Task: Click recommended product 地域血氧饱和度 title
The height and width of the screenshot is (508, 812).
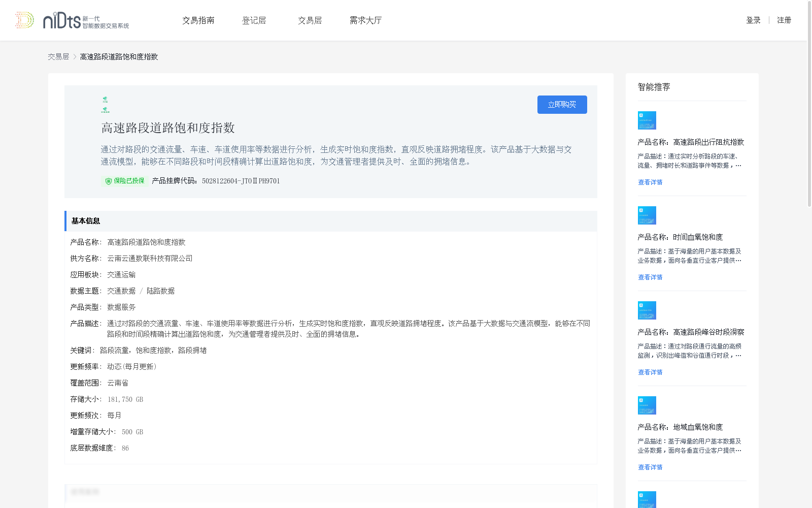Action: 680,427
